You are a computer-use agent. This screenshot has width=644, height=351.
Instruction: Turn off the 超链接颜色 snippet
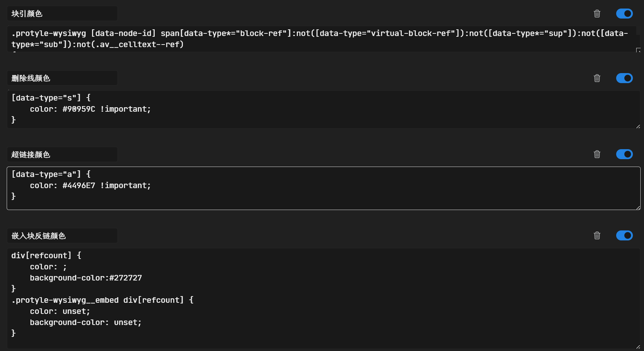pos(624,154)
